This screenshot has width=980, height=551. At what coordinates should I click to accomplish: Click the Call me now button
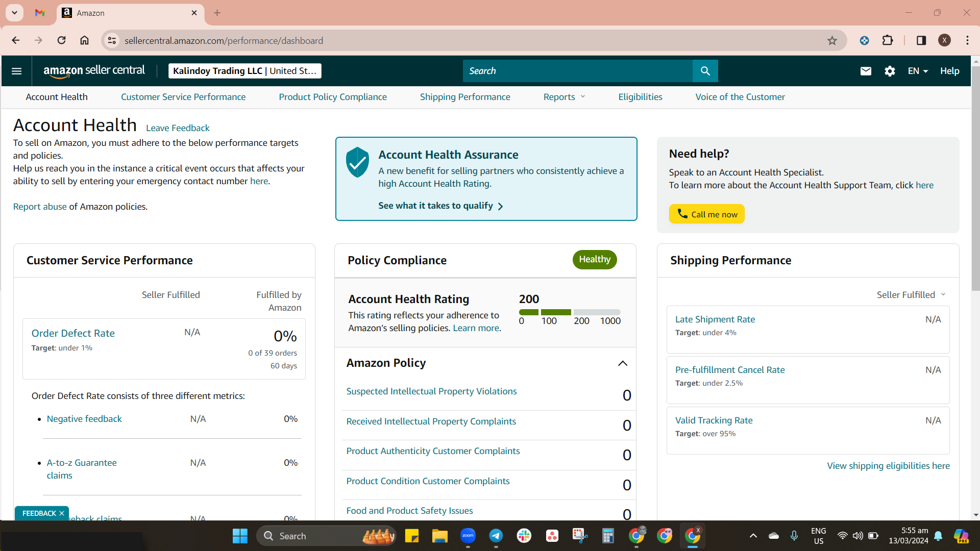(706, 214)
